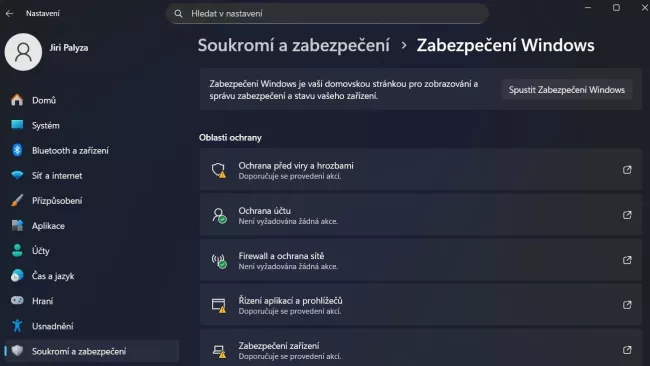The height and width of the screenshot is (366, 650).
Task: Click the Hraní gamepad icon
Action: pyautogui.click(x=17, y=300)
